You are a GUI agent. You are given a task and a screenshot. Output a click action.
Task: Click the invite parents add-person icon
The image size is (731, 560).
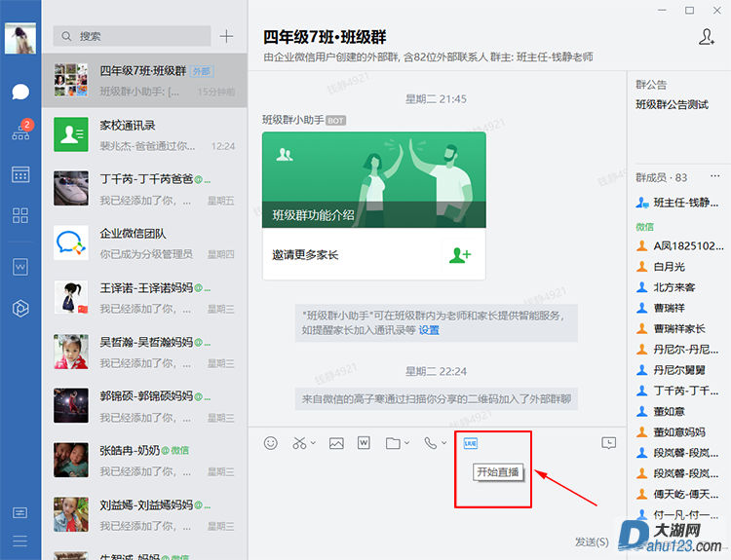460,255
